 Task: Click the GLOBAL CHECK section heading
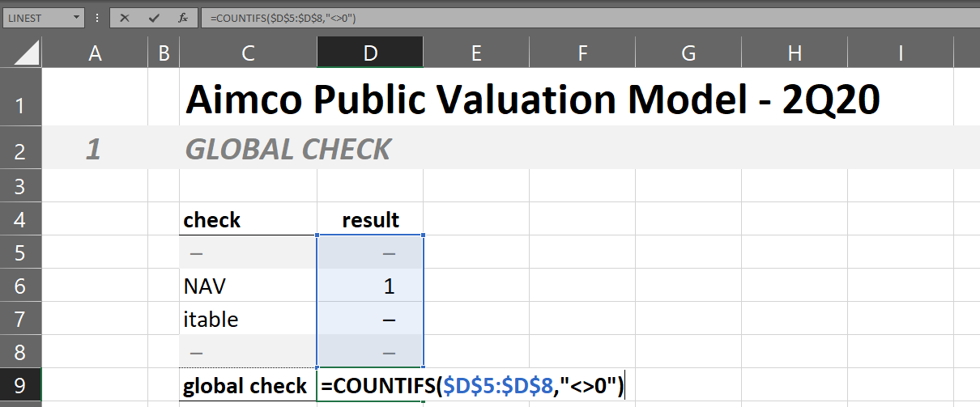click(288, 149)
